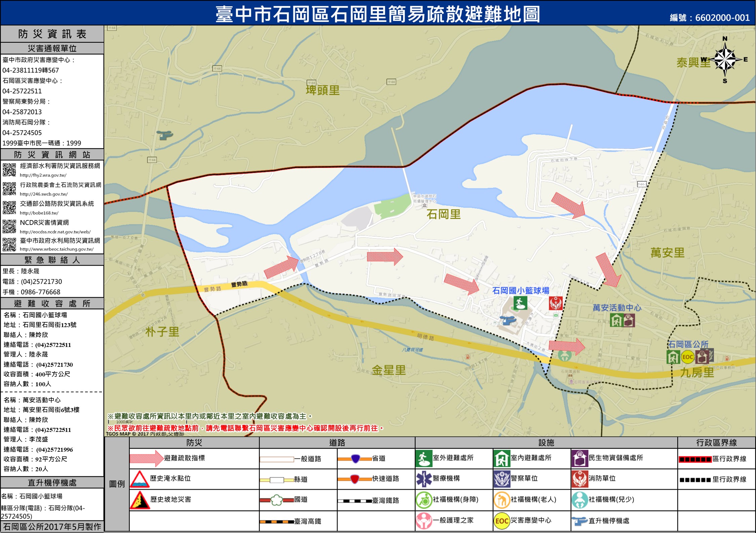Click the 醫療機構 star-of-life icon in legend

click(424, 479)
